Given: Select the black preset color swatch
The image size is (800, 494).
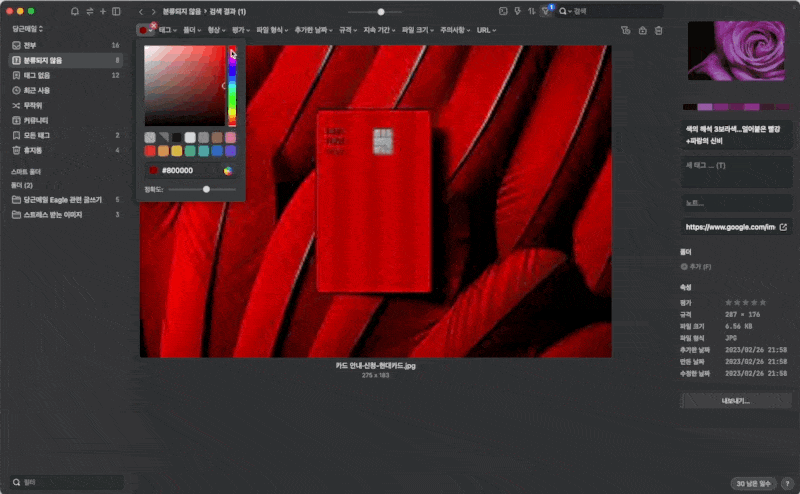Looking at the screenshot, I should pyautogui.click(x=177, y=137).
